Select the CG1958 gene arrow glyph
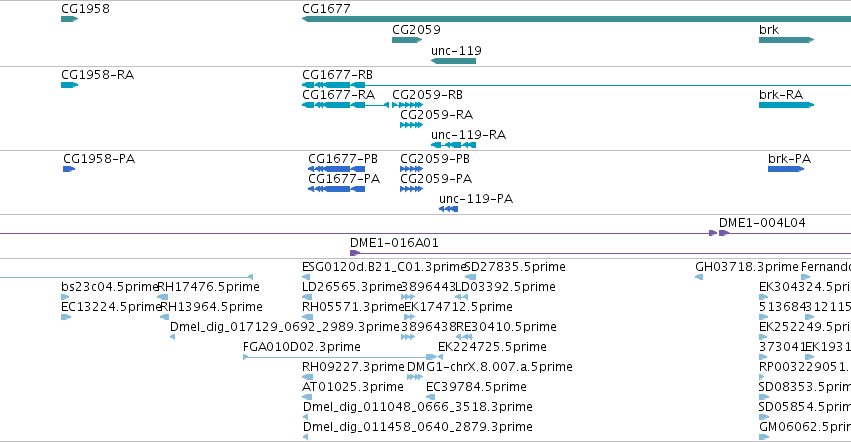Screen dimensions: 851x442 tap(69, 19)
